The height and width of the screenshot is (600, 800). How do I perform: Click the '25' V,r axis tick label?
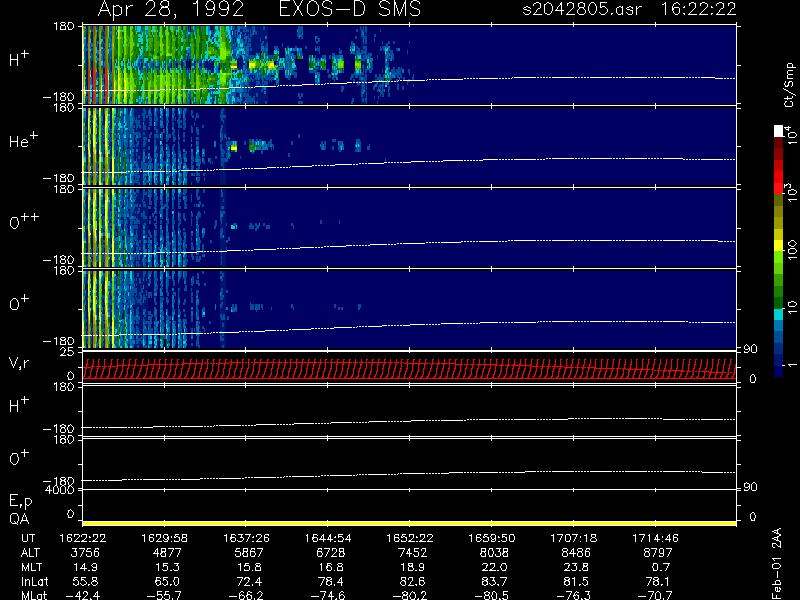click(68, 352)
